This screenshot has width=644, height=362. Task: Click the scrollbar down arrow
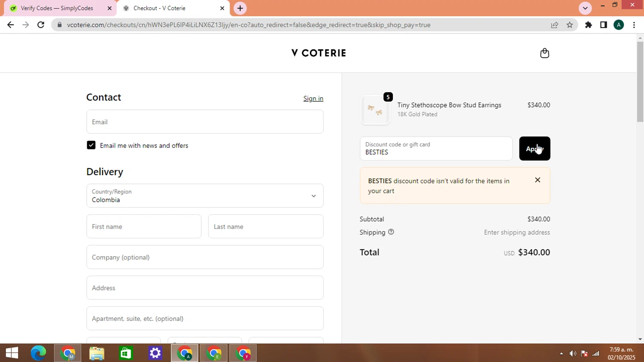click(640, 339)
